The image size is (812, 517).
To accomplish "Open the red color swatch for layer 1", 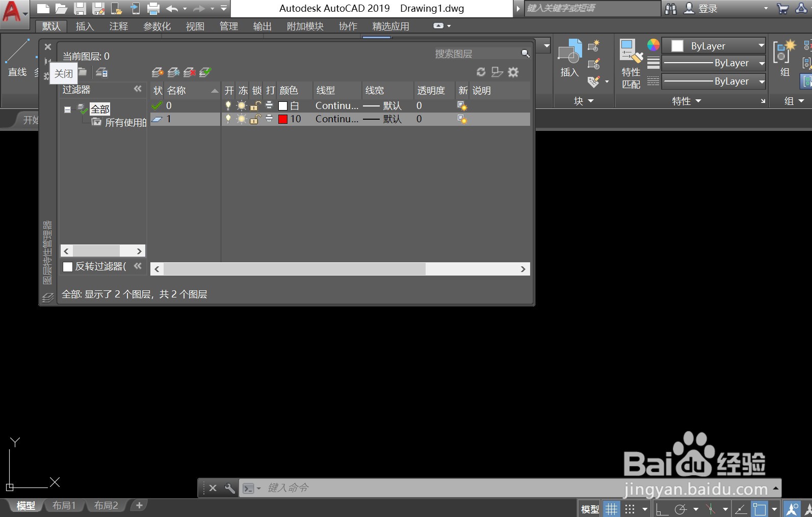I will 283,119.
